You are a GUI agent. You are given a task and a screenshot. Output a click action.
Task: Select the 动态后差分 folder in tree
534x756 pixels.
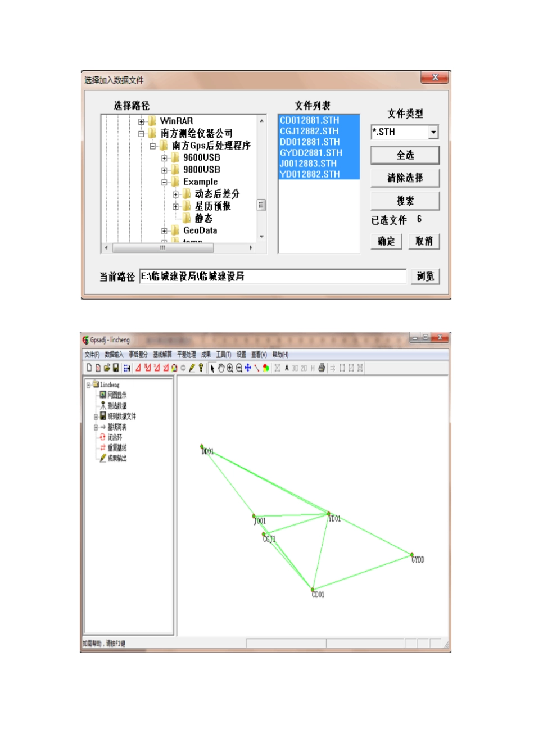(217, 194)
